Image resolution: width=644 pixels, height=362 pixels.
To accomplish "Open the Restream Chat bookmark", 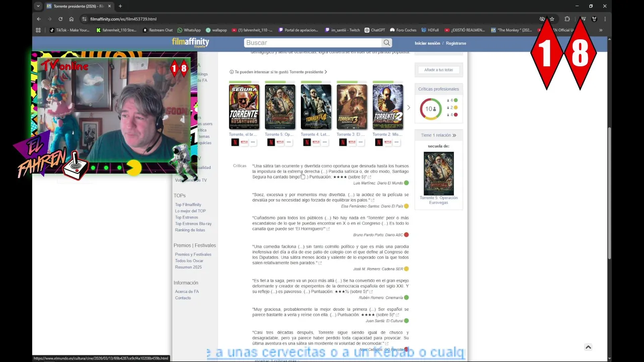I will (157, 30).
